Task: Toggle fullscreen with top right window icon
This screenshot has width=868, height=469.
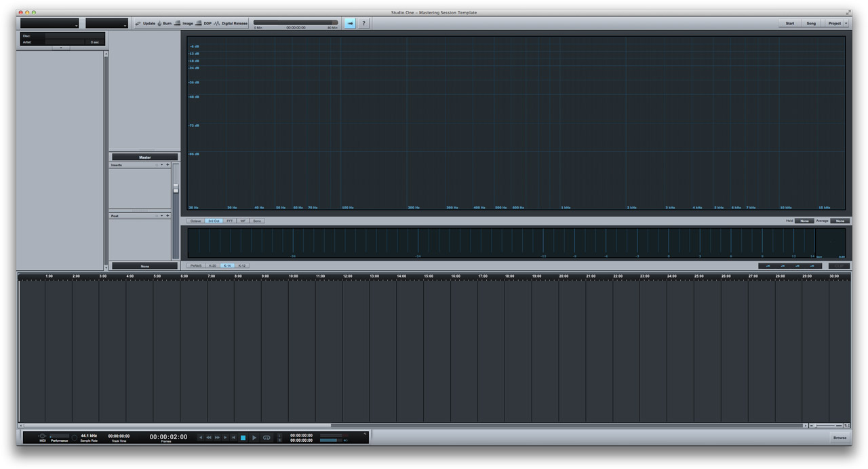Action: coord(848,12)
